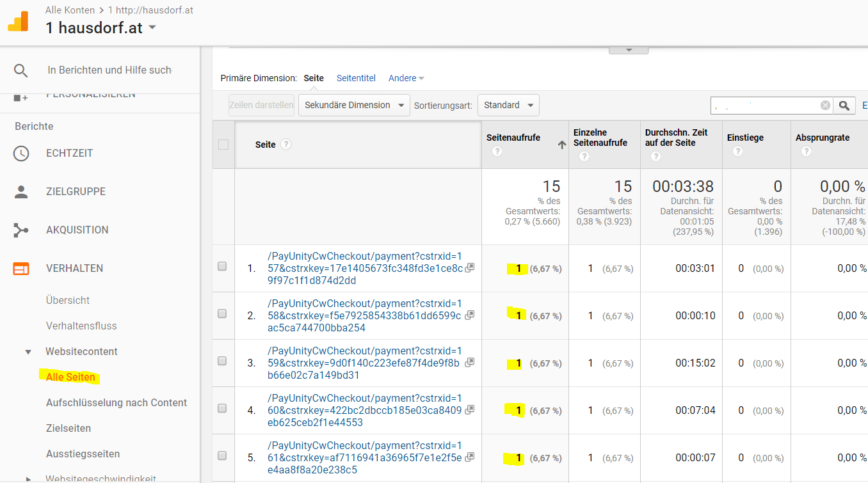868x483 pixels.
Task: Click the Google Analytics logo icon
Action: [18, 21]
